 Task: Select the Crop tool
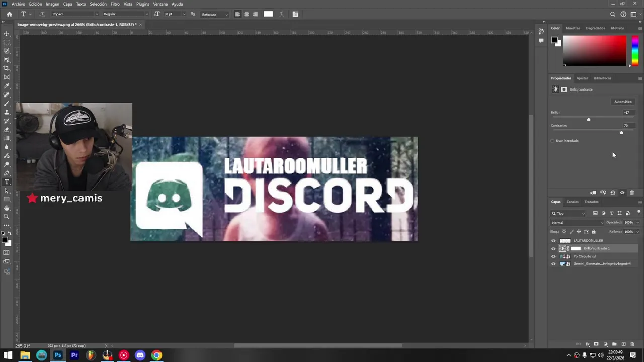[7, 68]
